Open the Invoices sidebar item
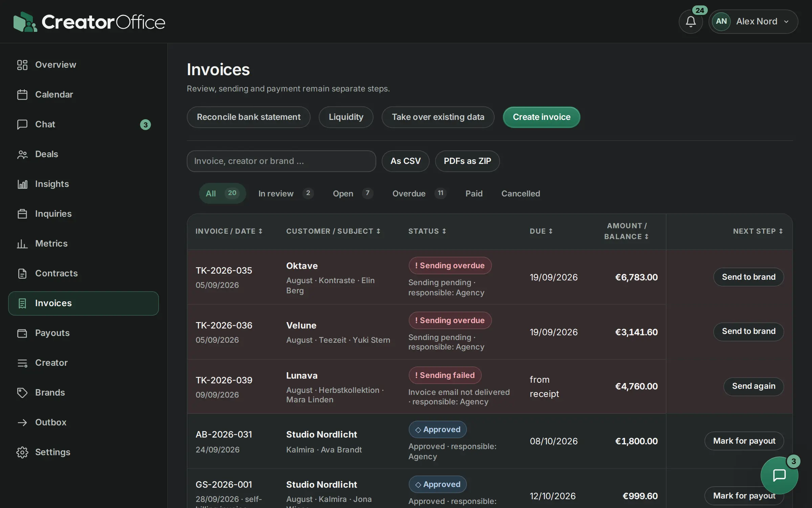 84,303
